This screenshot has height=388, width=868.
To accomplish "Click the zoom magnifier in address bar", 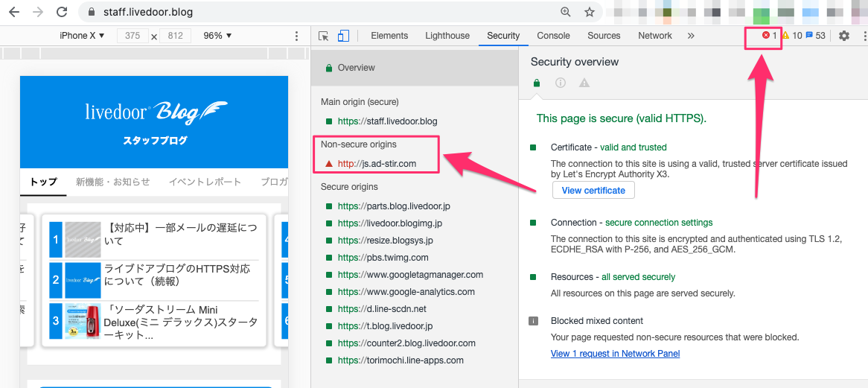I will click(x=565, y=12).
